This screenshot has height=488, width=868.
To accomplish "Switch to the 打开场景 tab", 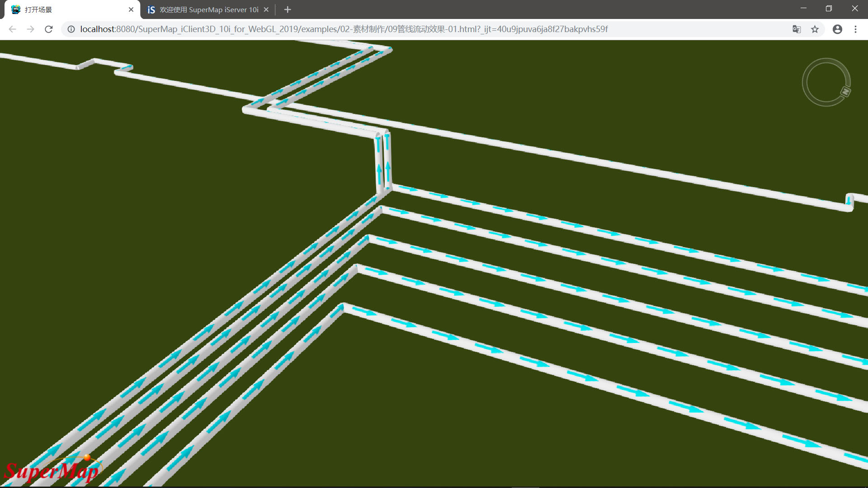I will pos(68,9).
